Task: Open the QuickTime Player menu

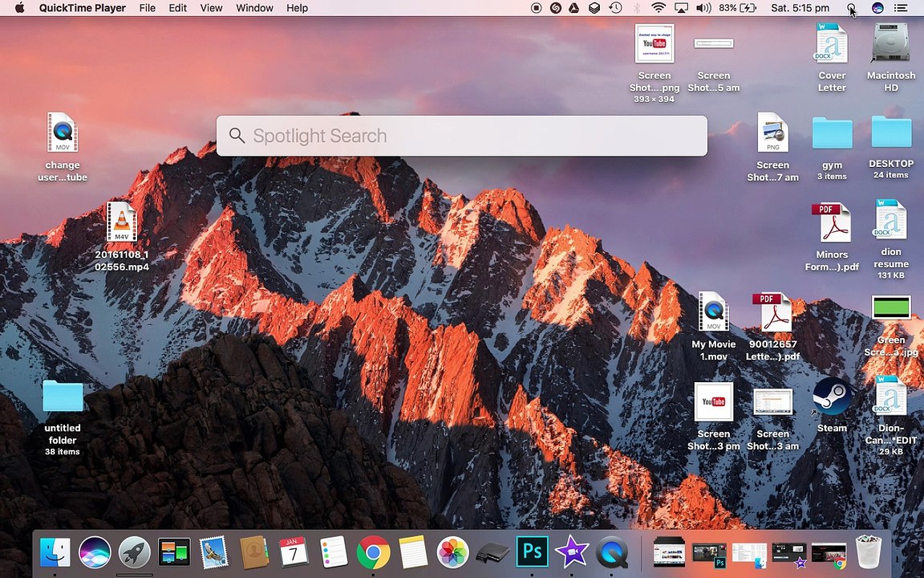Action: coord(83,8)
